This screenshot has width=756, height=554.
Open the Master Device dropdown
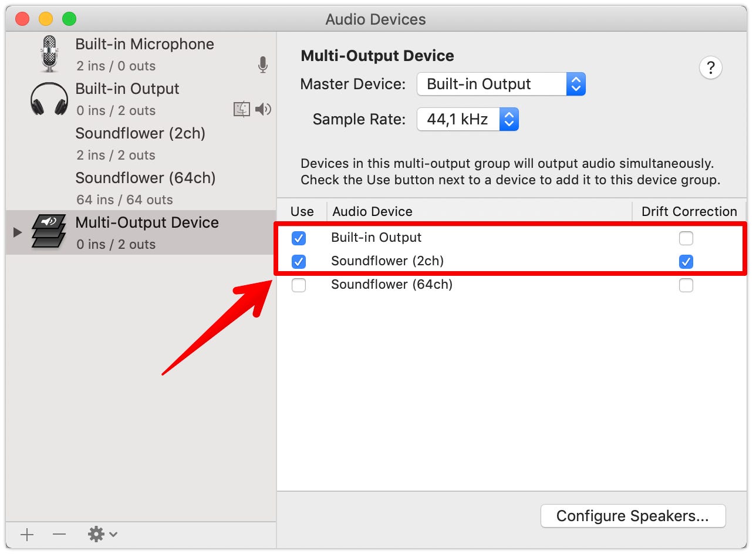tap(501, 85)
